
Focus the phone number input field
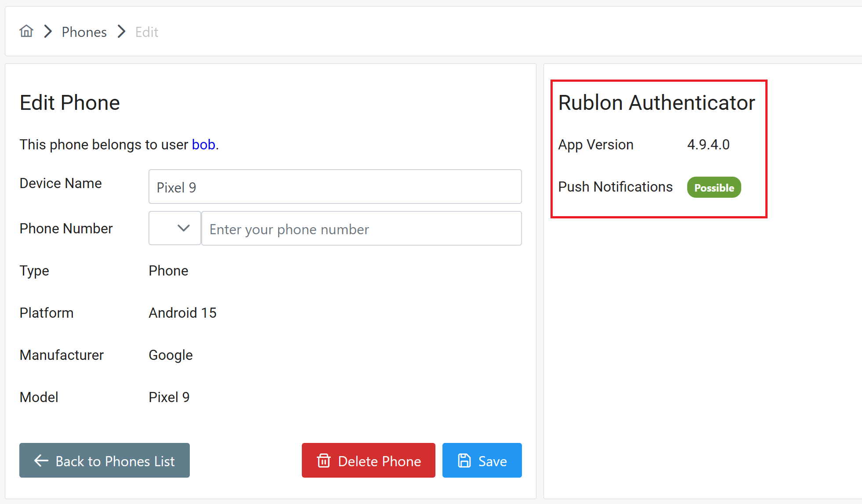361,229
